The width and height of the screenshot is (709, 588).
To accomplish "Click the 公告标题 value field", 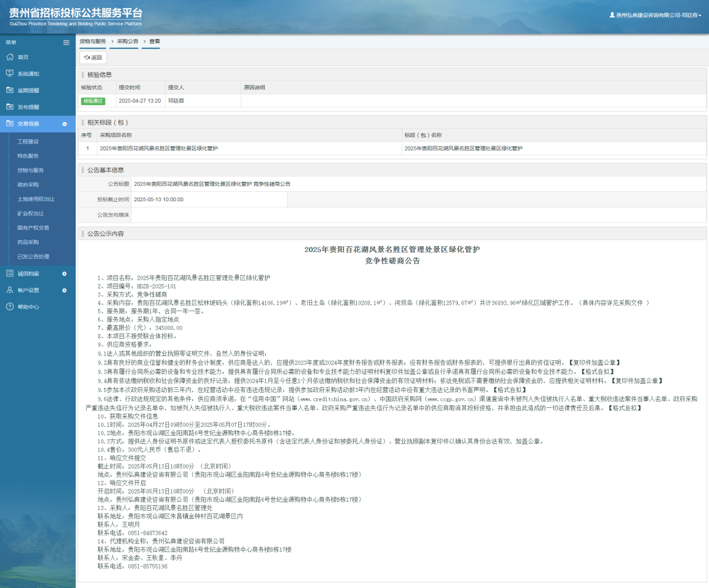I will (x=419, y=184).
